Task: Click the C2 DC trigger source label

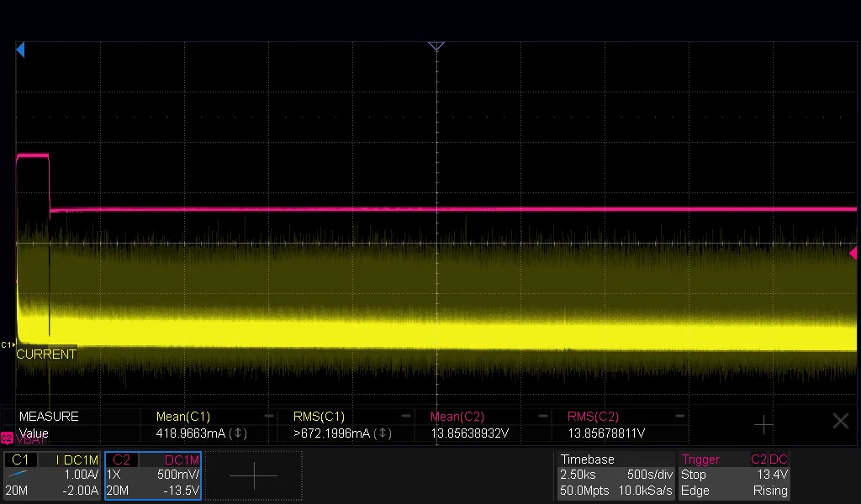Action: click(x=769, y=459)
